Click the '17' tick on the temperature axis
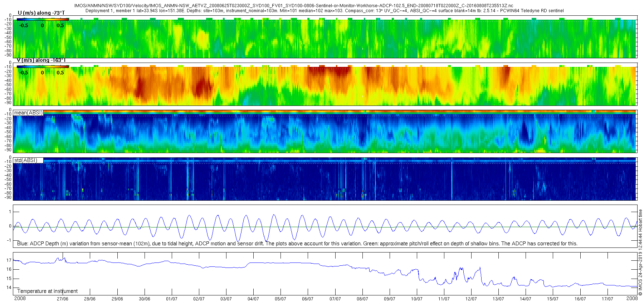Viewport: 644px width, 304px height. point(9,260)
